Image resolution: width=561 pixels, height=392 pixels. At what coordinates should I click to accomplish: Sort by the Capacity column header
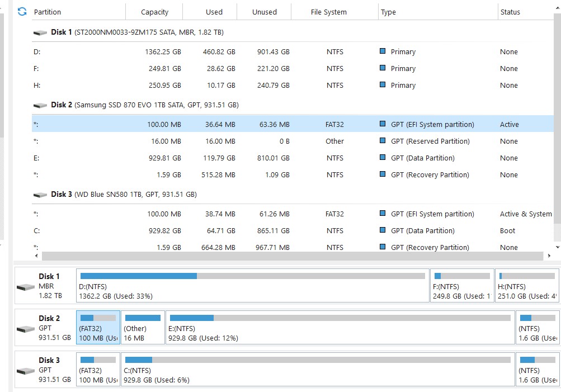pos(154,12)
